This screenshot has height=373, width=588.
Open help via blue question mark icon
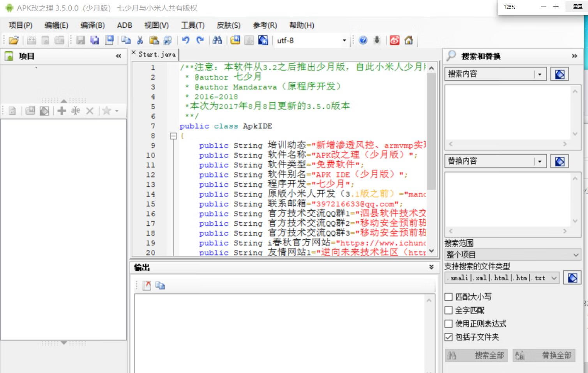[363, 40]
